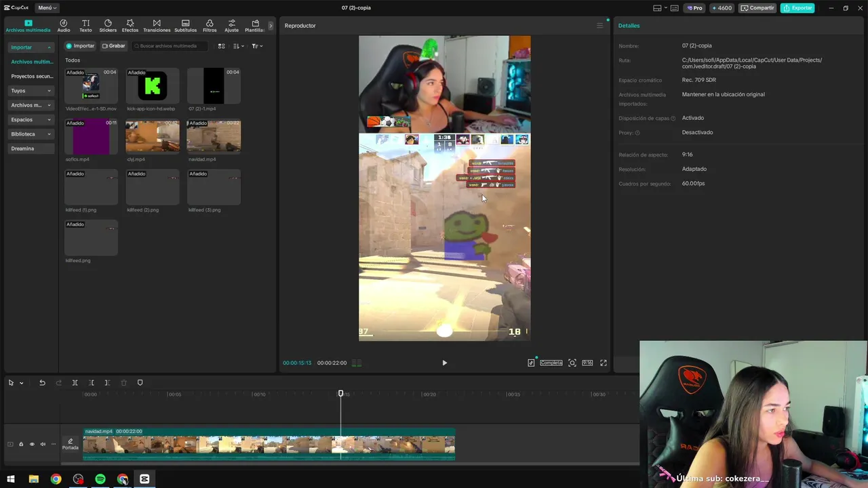This screenshot has width=868, height=488.
Task: Mute the main track audio
Action: pyautogui.click(x=43, y=445)
